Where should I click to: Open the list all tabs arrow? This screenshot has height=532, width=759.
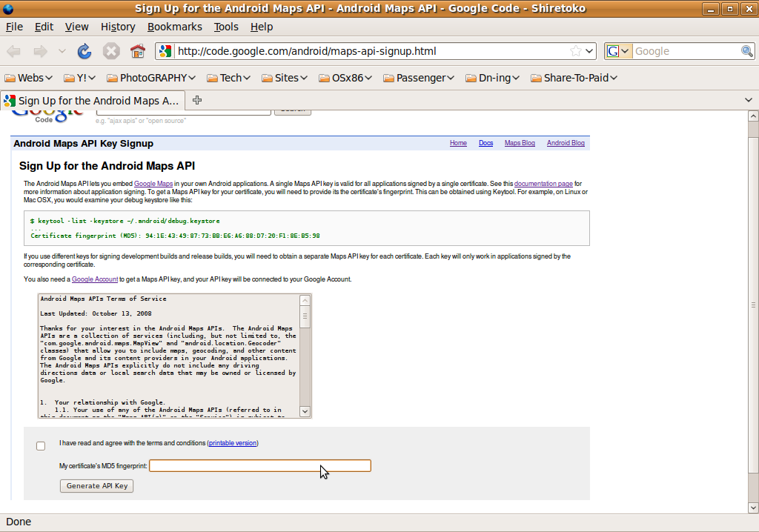click(x=749, y=100)
